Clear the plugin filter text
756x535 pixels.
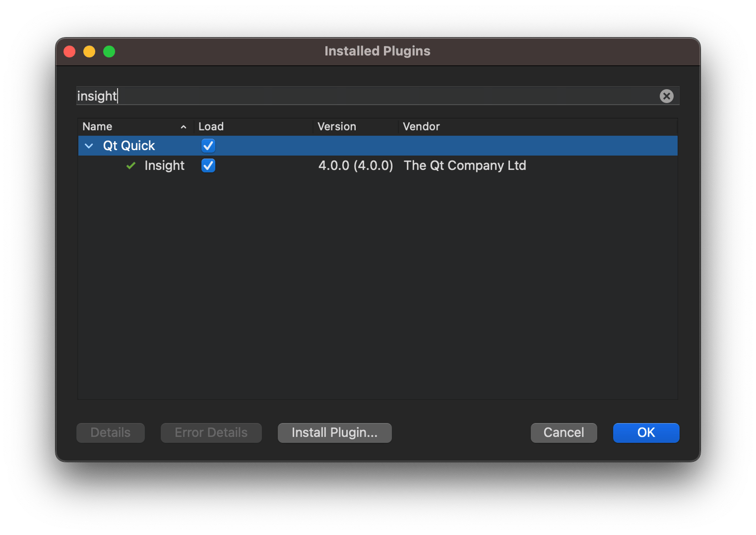click(x=666, y=96)
